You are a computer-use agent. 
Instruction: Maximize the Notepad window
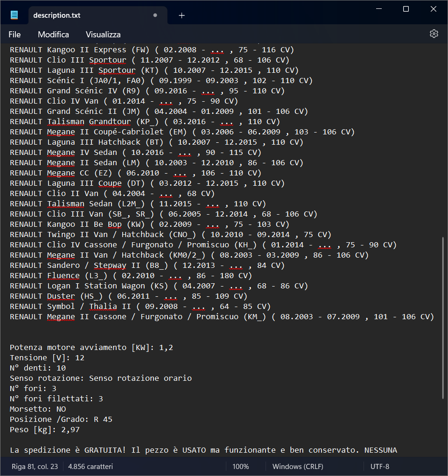pyautogui.click(x=406, y=9)
